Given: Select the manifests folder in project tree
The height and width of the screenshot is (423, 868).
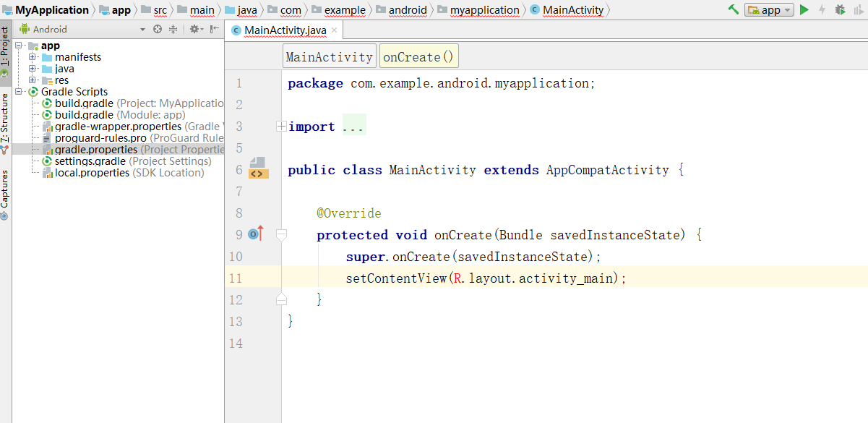Looking at the screenshot, I should pyautogui.click(x=72, y=57).
